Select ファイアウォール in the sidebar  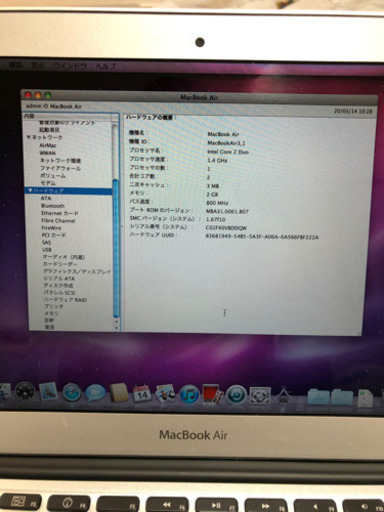(60, 168)
